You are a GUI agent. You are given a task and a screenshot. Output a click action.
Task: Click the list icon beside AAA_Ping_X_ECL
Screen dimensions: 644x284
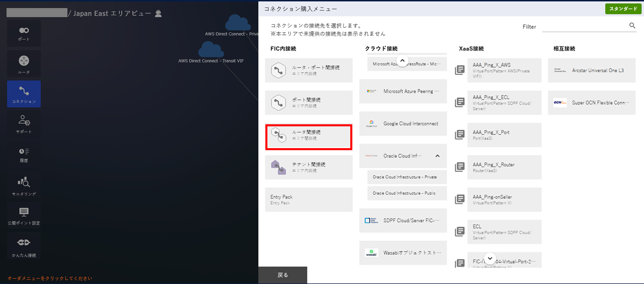[x=459, y=103]
